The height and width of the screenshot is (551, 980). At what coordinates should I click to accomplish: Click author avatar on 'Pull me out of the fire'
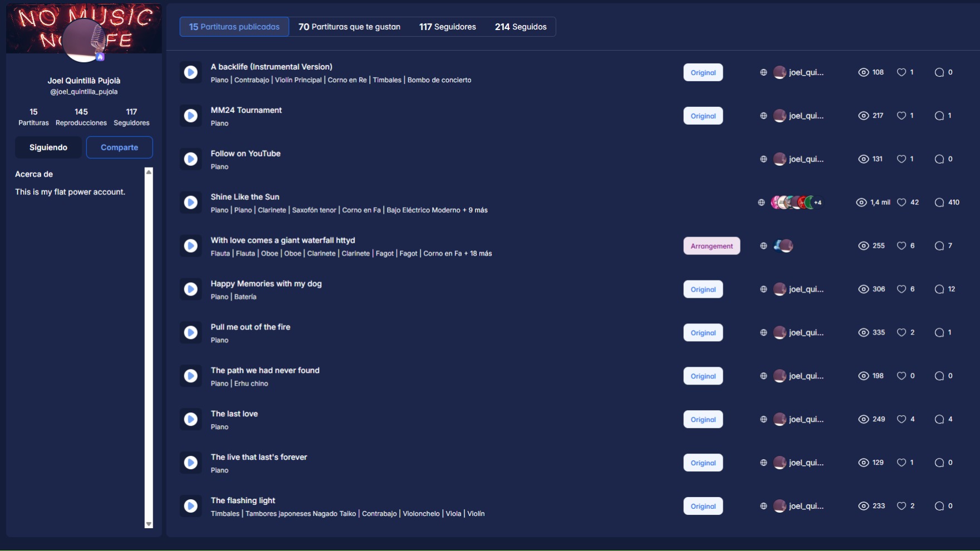pyautogui.click(x=780, y=333)
